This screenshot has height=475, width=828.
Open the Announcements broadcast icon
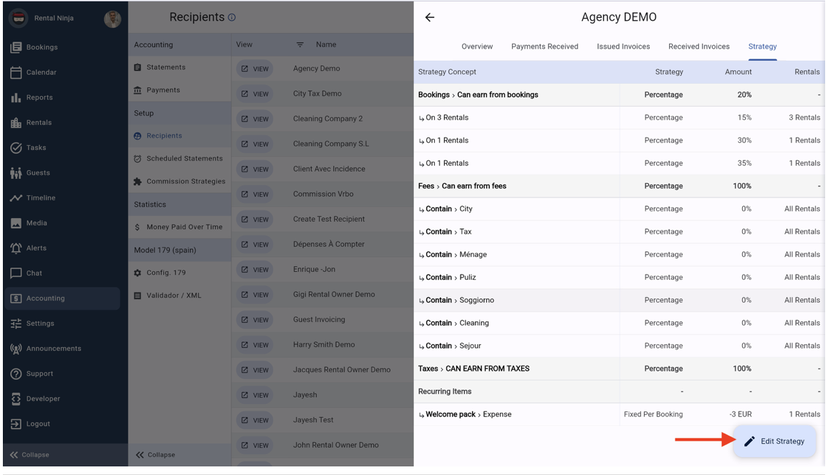coord(16,349)
